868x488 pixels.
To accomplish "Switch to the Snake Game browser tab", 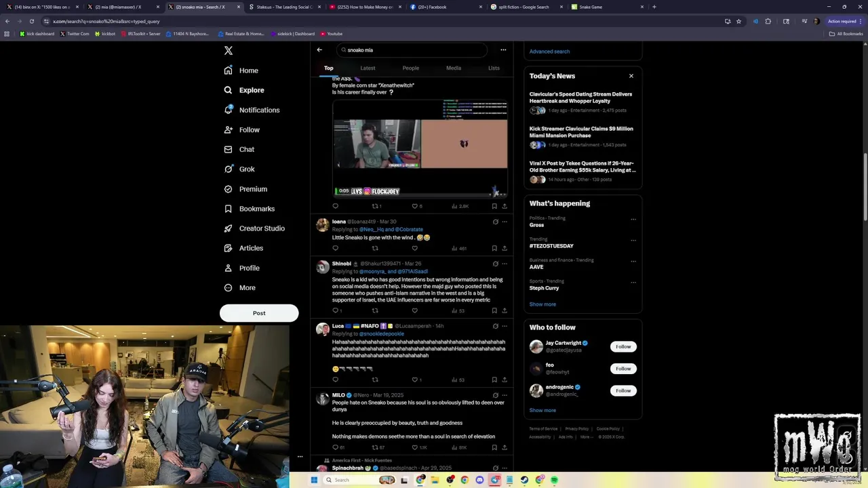I will pos(607,7).
